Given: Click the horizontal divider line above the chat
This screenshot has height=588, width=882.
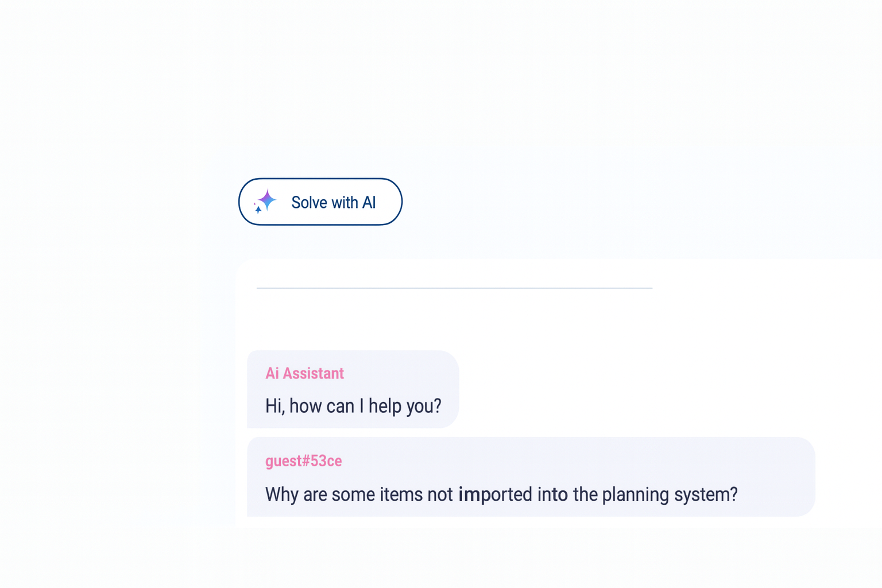Looking at the screenshot, I should pos(454,288).
